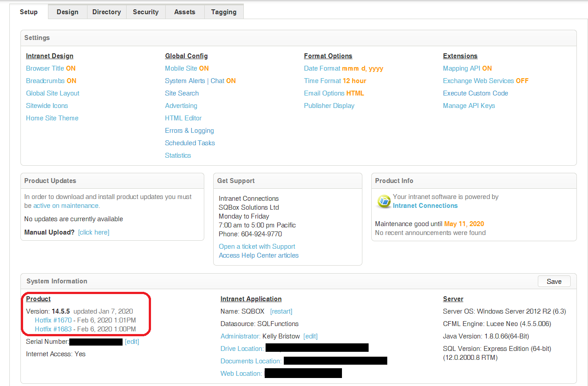Open the Intranet Connections product link
The width and height of the screenshot is (588, 386).
tap(425, 206)
